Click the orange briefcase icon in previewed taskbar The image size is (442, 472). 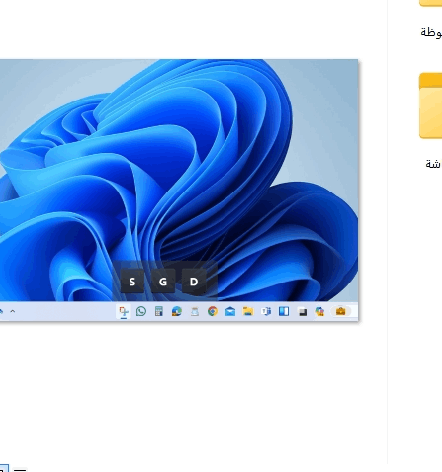click(x=340, y=311)
